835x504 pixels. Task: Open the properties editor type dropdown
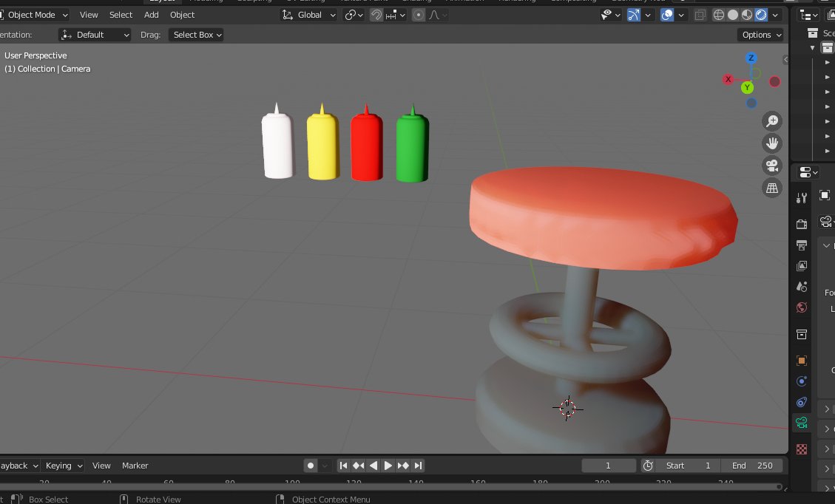(x=808, y=172)
